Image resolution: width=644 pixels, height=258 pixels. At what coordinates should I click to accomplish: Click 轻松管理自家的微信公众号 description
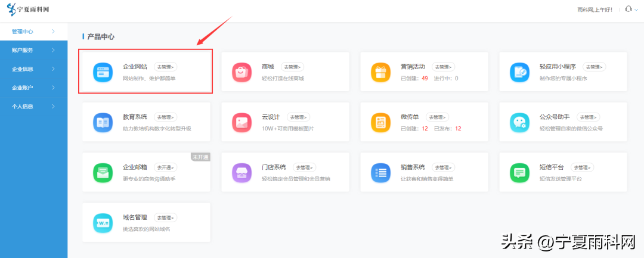click(571, 128)
